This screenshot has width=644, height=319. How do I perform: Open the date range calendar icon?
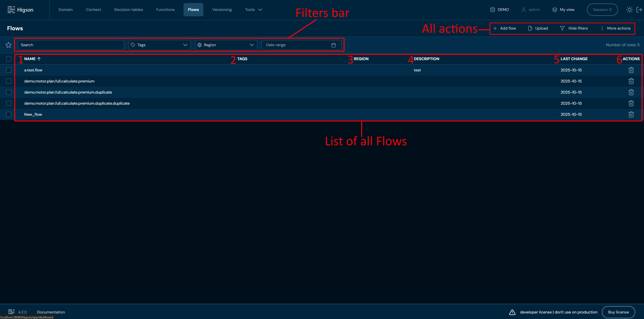pos(333,45)
